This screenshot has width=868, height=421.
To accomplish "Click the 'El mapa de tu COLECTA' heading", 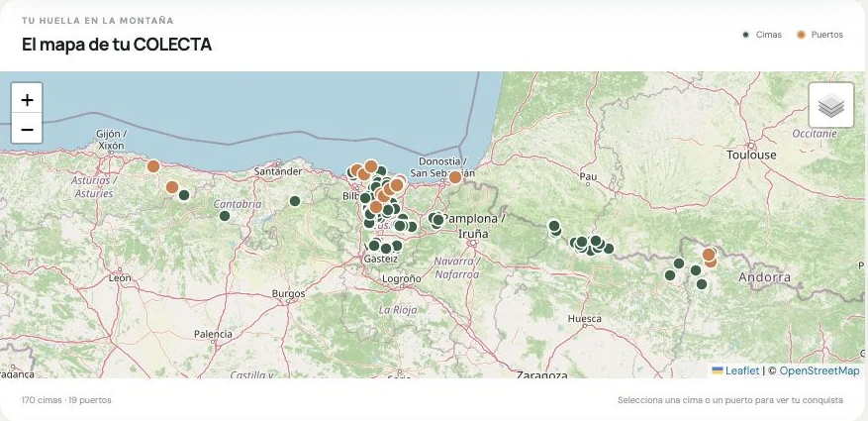I will point(117,45).
